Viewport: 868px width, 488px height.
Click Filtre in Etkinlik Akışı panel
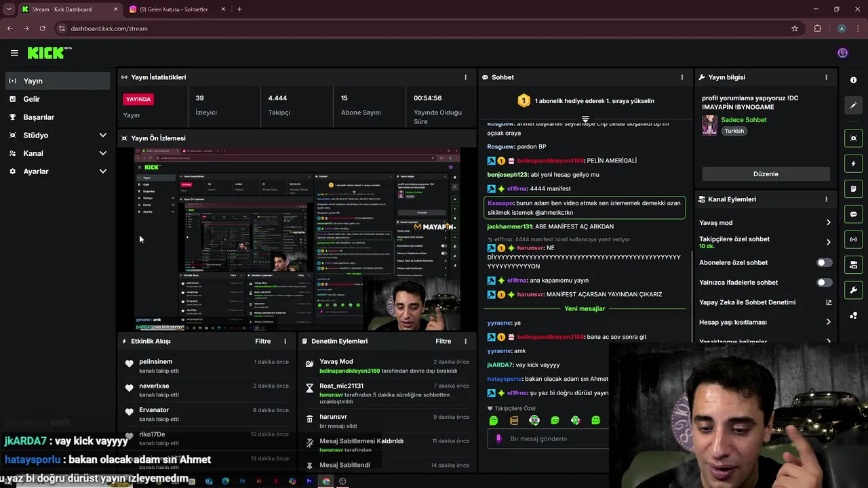[262, 342]
